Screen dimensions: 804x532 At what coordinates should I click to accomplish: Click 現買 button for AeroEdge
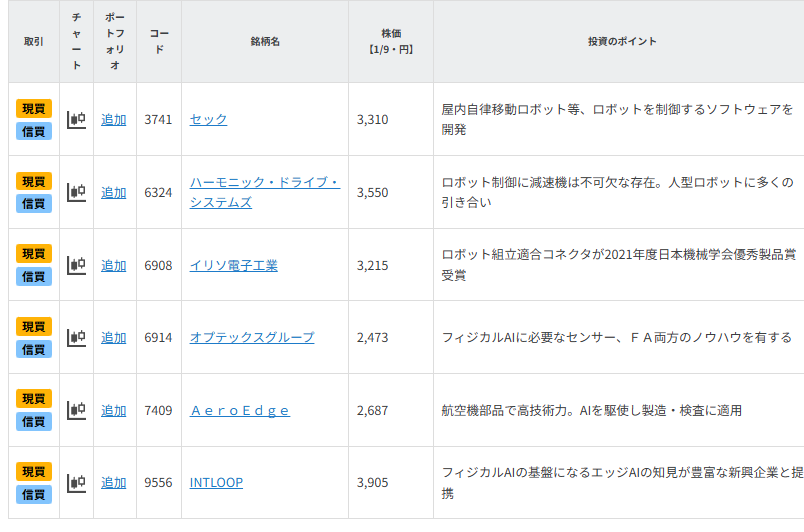34,399
